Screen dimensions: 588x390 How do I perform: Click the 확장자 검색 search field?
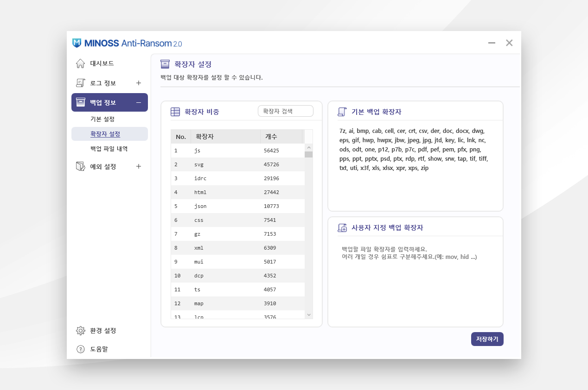point(286,111)
